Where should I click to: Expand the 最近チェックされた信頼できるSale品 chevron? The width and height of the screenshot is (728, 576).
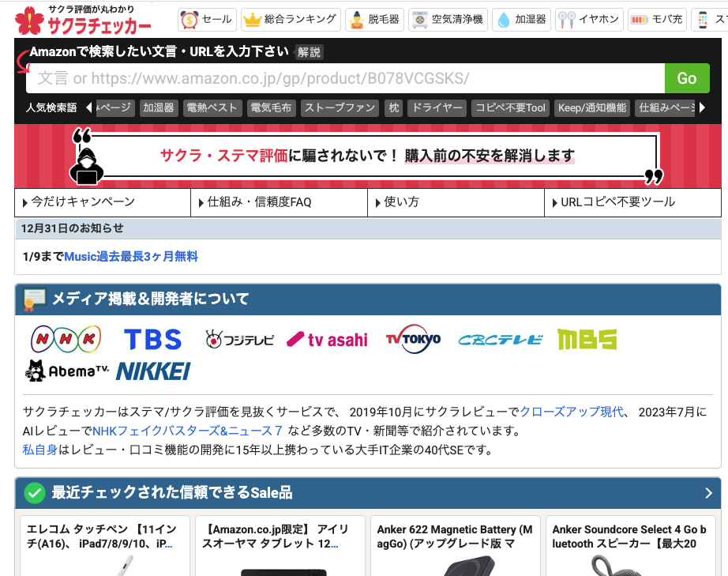tap(708, 493)
